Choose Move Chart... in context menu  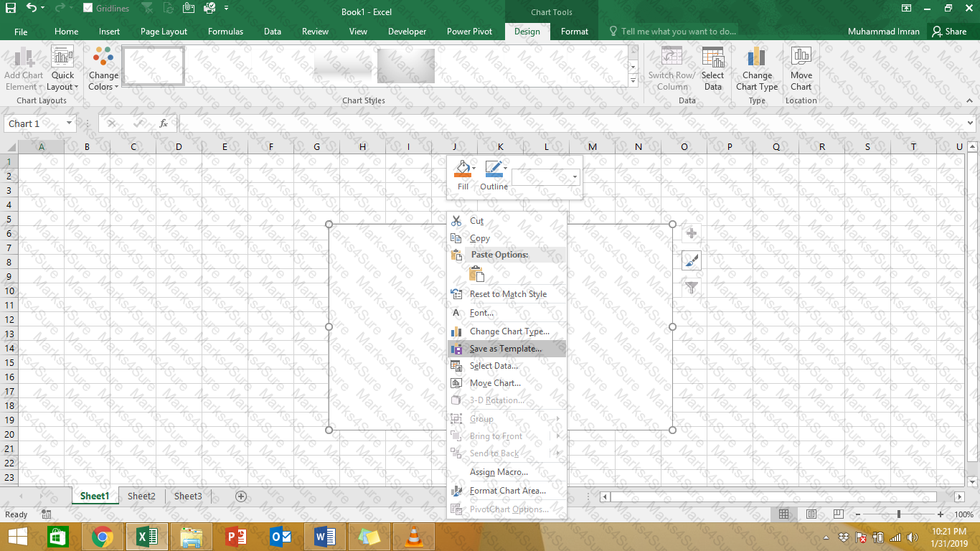[507, 383]
